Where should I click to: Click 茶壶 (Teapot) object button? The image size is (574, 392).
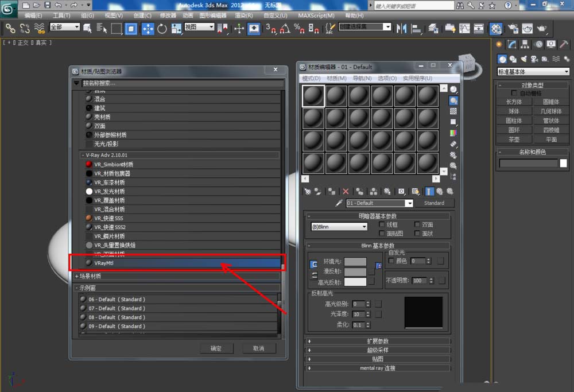(x=514, y=139)
